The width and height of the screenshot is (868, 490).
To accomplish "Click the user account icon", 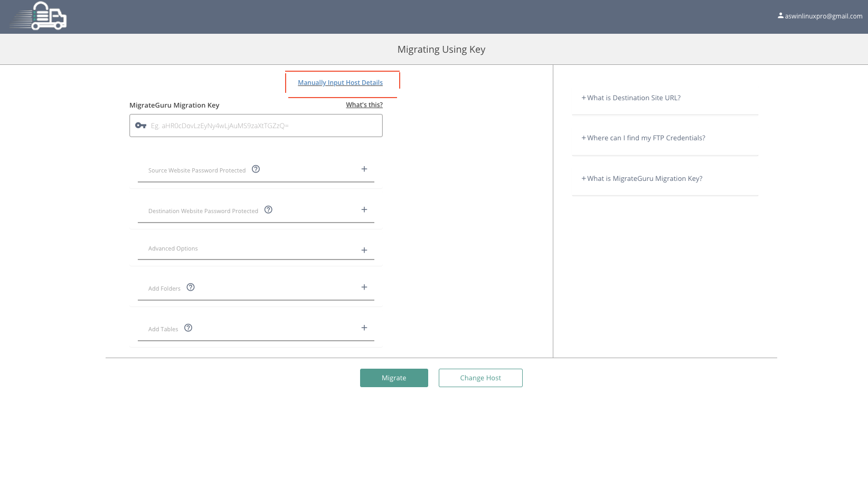I will 780,16.
